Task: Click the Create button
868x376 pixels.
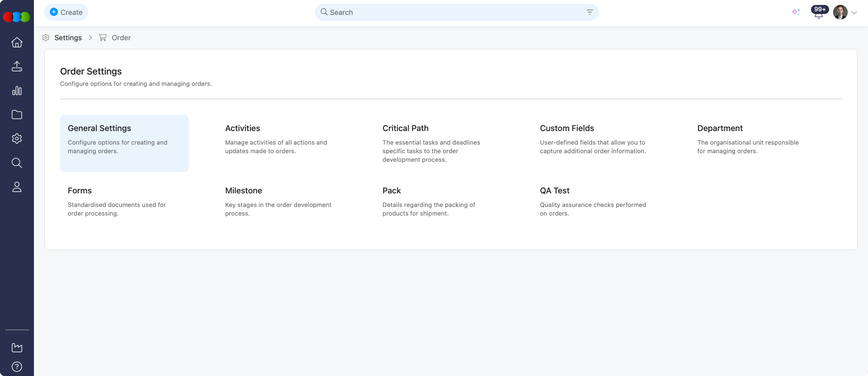Action: click(66, 12)
